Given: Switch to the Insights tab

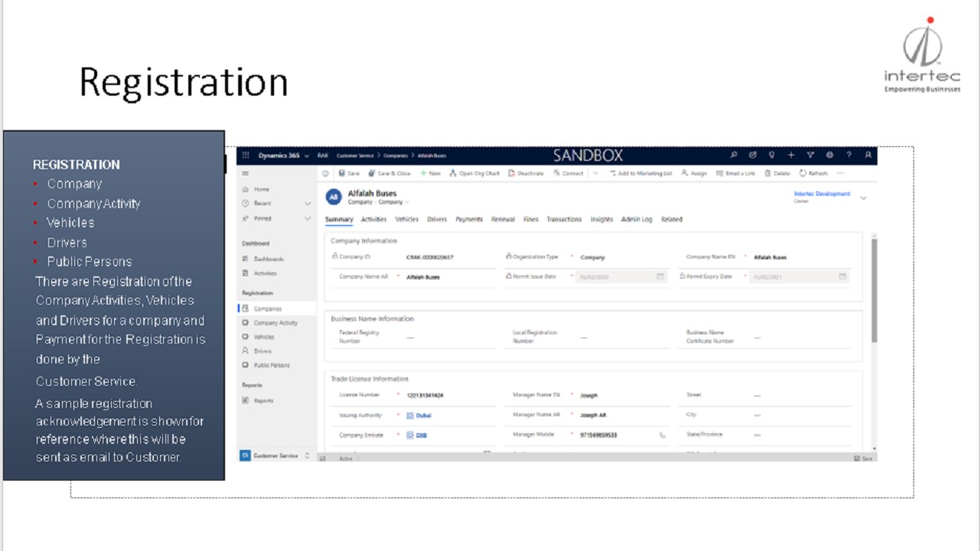Looking at the screenshot, I should (x=602, y=220).
